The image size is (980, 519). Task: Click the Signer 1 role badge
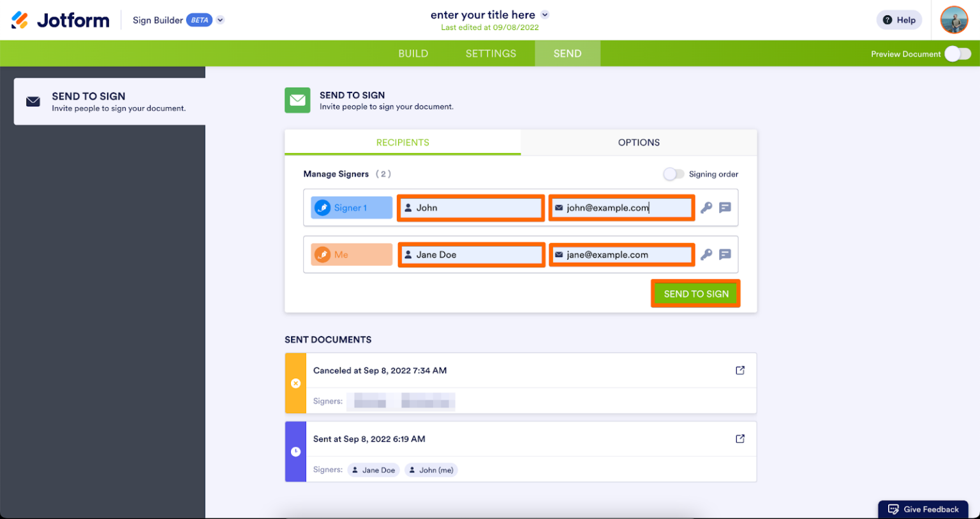pyautogui.click(x=351, y=207)
